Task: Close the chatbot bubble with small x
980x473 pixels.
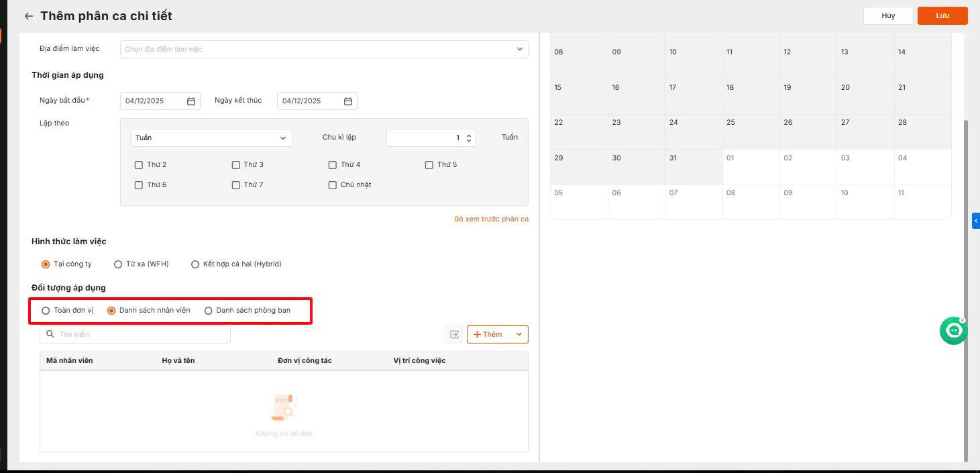Action: coord(963,320)
